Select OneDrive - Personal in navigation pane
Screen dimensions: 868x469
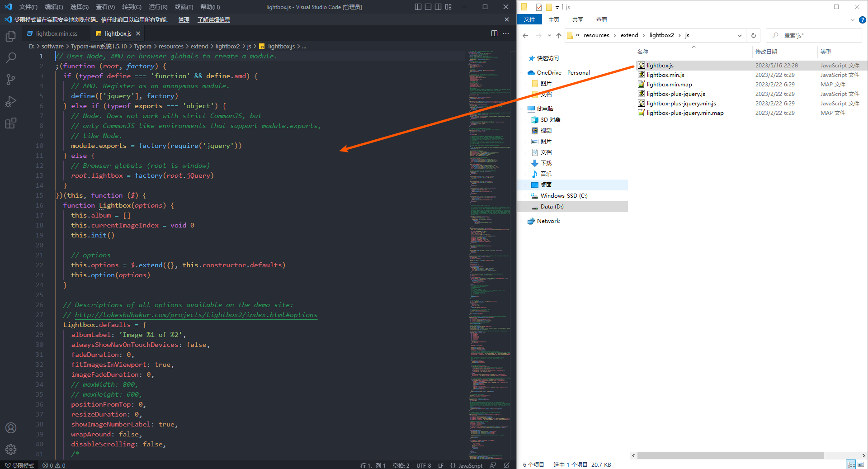coord(563,73)
